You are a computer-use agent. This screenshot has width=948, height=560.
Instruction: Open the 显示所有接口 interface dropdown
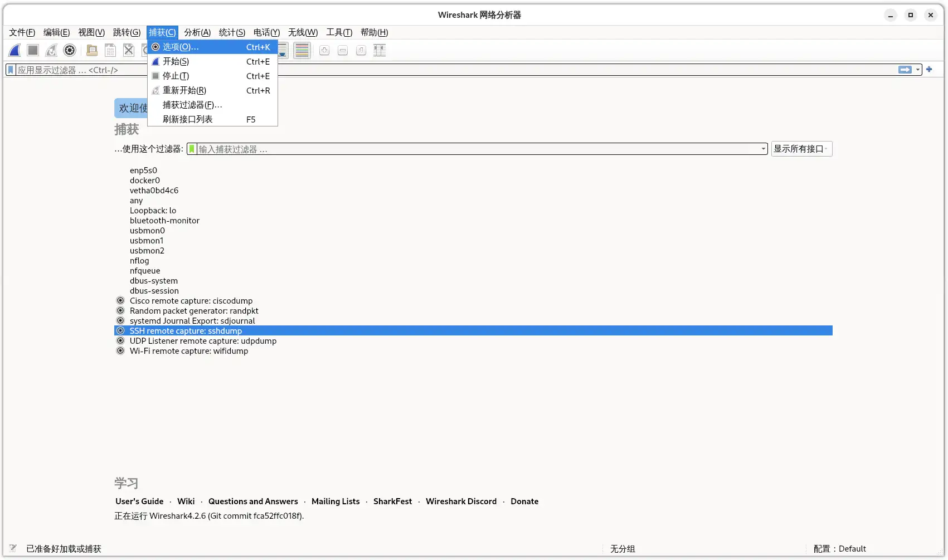click(801, 149)
